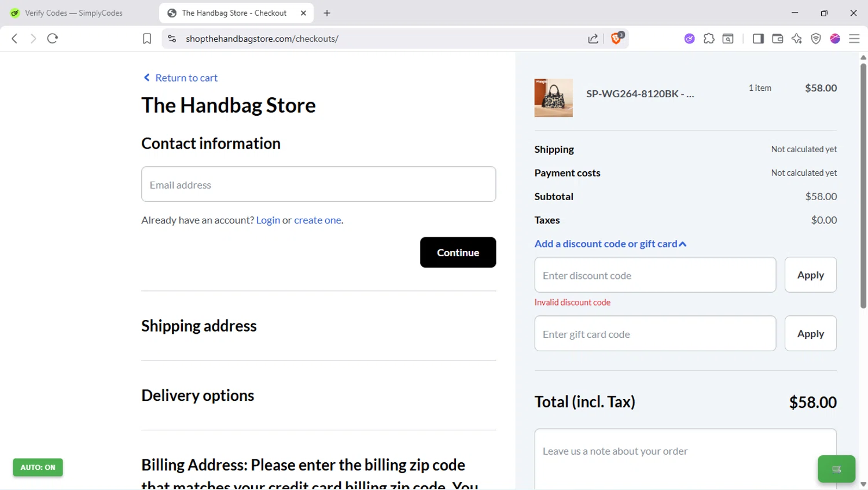The width and height of the screenshot is (868, 490).
Task: Click the tab search window icon
Action: click(728, 39)
